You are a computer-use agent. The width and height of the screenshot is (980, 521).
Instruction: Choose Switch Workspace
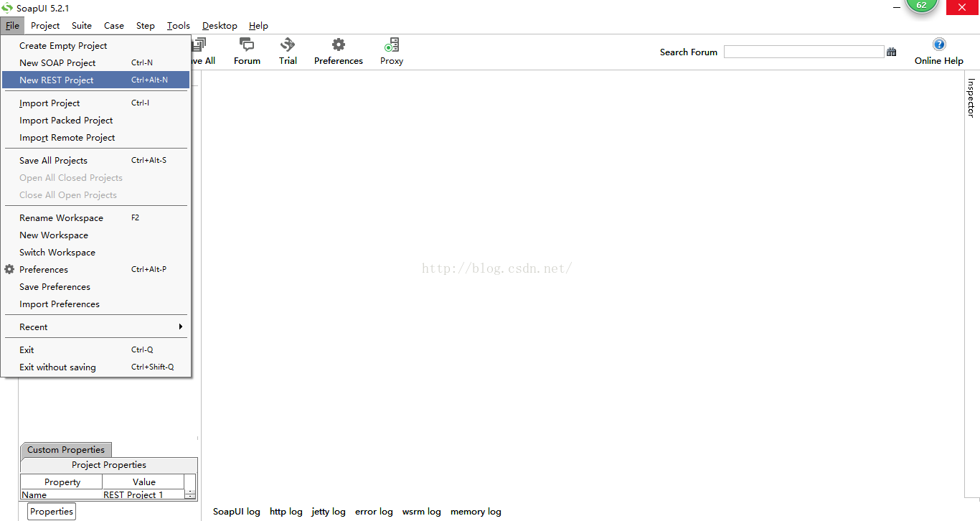(95, 252)
